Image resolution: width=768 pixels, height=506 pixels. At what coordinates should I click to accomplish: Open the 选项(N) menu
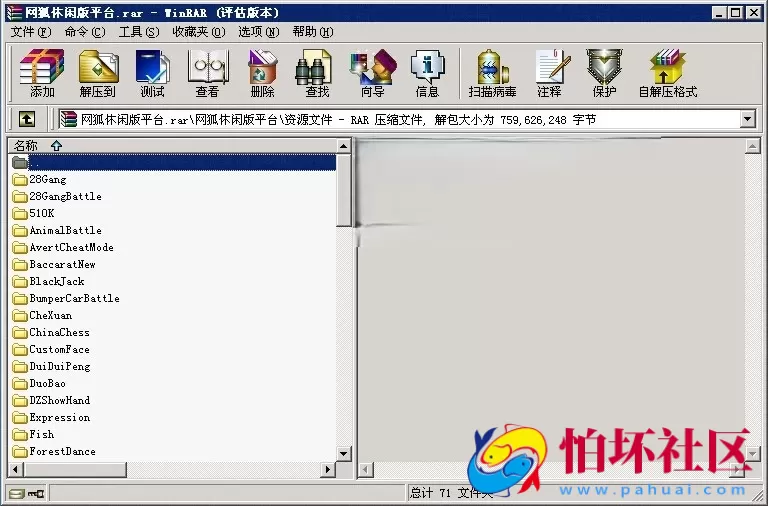259,32
